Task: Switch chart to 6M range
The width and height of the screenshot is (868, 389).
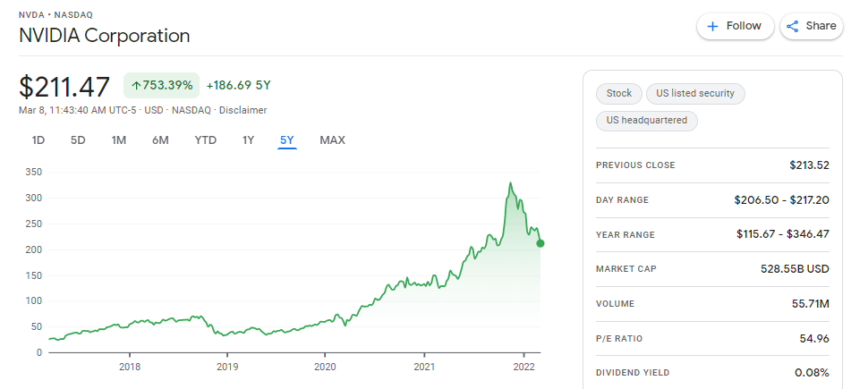Action: [x=160, y=140]
